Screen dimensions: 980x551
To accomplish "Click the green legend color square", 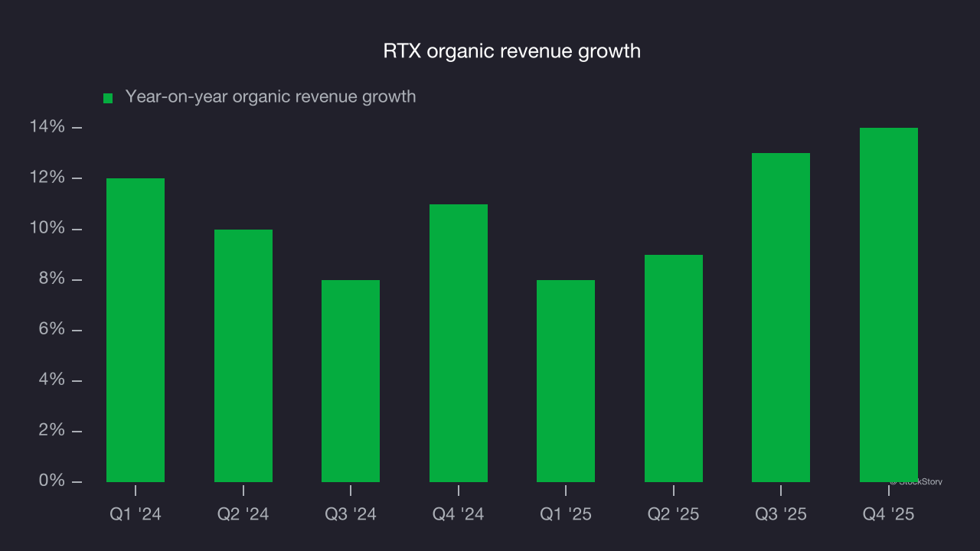I will point(108,98).
